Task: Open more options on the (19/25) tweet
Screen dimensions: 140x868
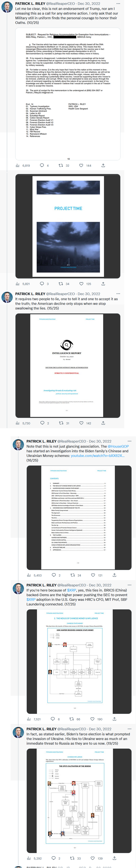Action: click(x=129, y=729)
